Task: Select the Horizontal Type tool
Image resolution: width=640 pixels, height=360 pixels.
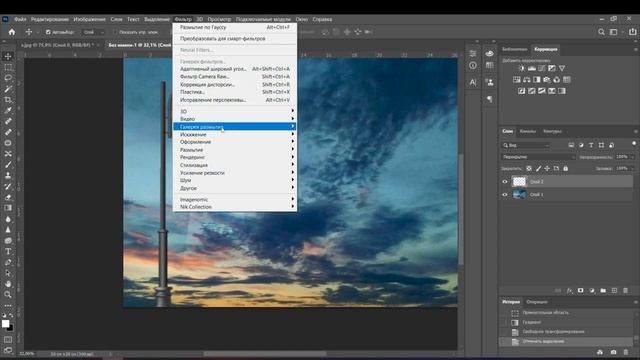Action: click(8, 251)
